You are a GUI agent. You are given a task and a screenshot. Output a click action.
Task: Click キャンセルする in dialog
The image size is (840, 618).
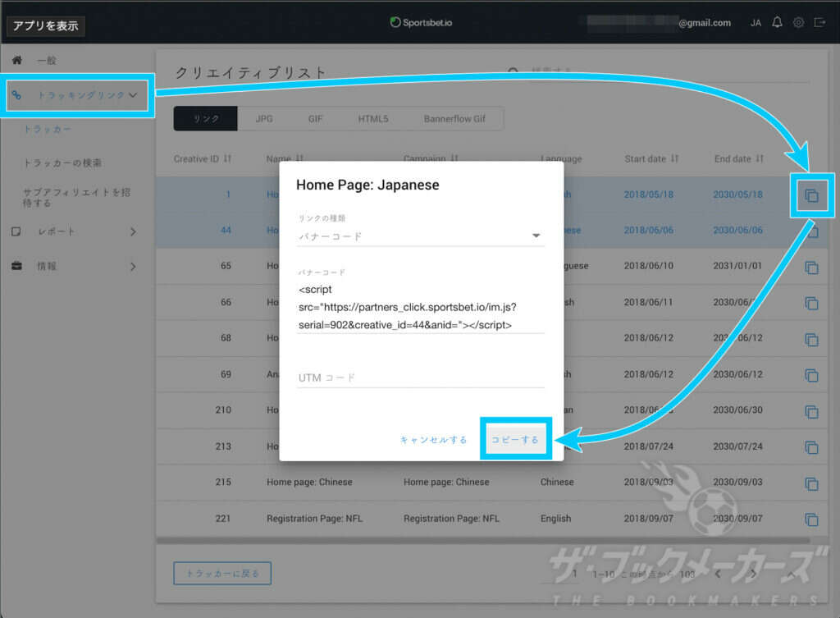pos(433,440)
